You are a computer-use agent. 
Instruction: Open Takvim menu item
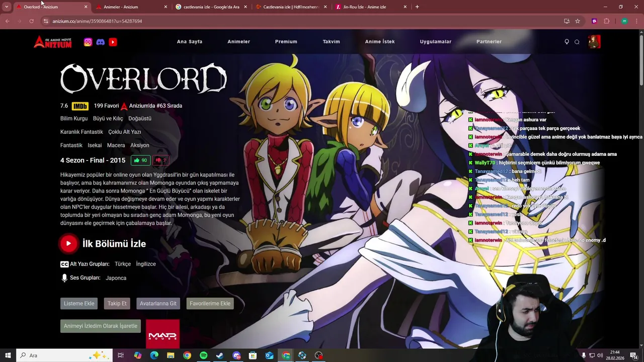(x=331, y=42)
